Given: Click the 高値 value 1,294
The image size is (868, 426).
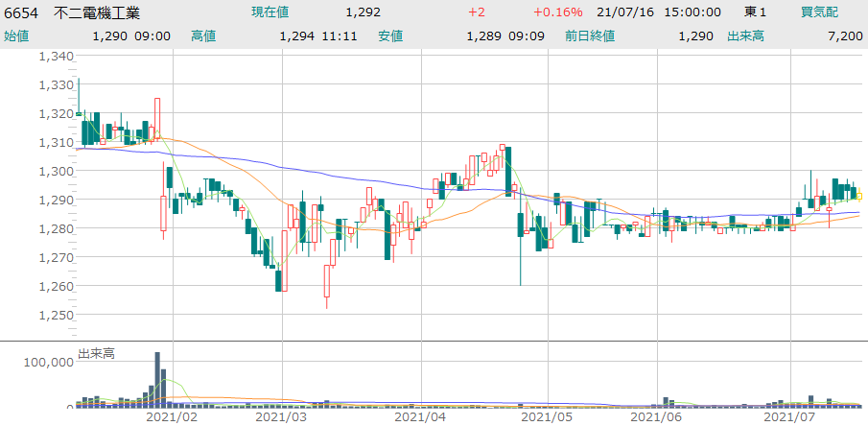Looking at the screenshot, I should (x=297, y=35).
